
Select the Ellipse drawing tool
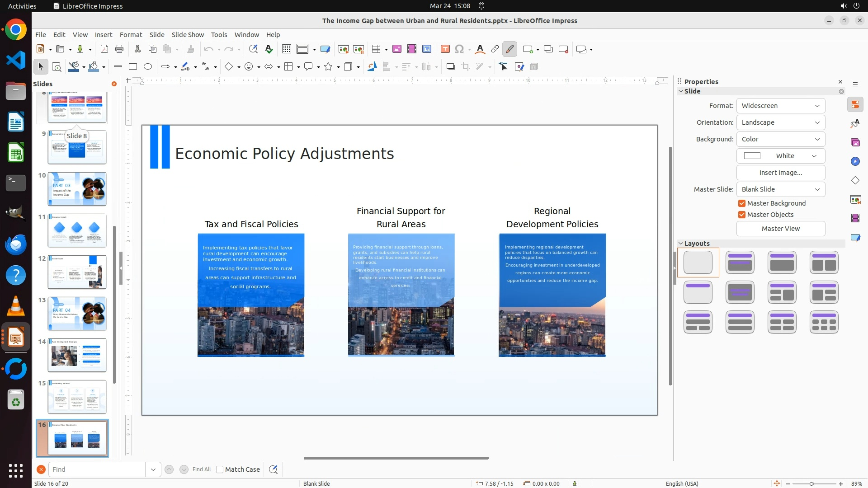(x=148, y=67)
